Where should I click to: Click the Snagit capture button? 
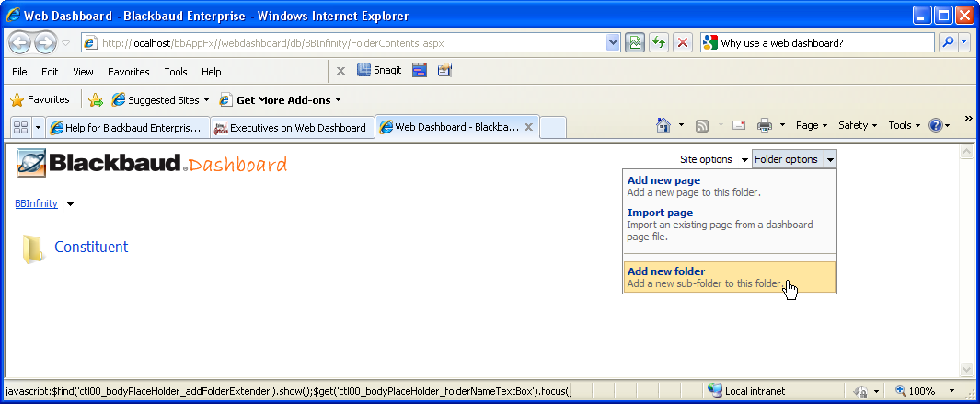pyautogui.click(x=379, y=70)
